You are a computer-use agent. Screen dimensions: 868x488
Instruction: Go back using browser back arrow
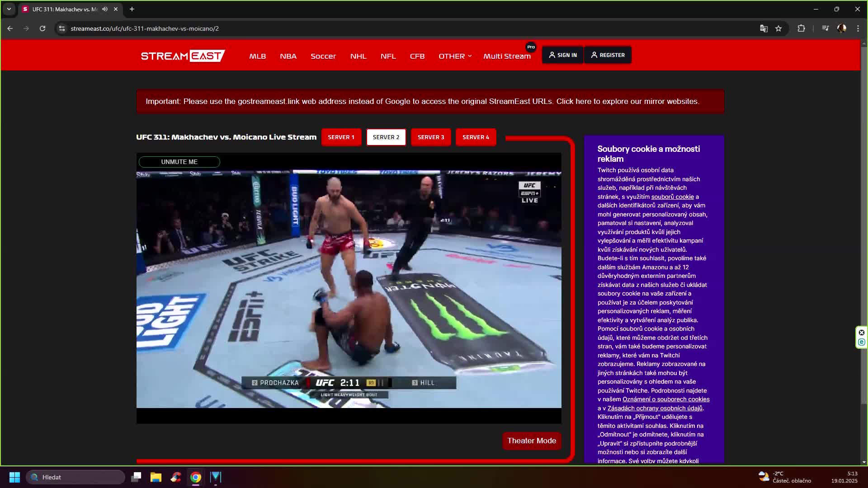10,28
